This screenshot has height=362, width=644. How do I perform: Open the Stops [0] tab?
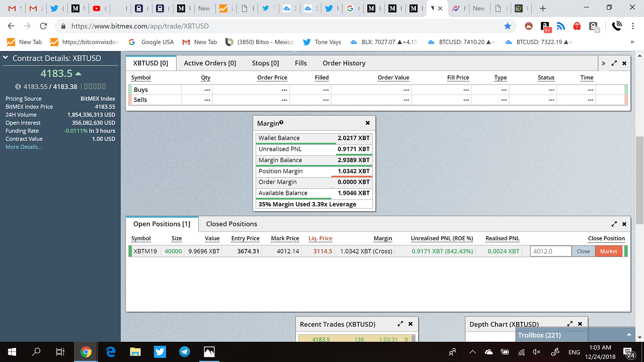coord(265,63)
